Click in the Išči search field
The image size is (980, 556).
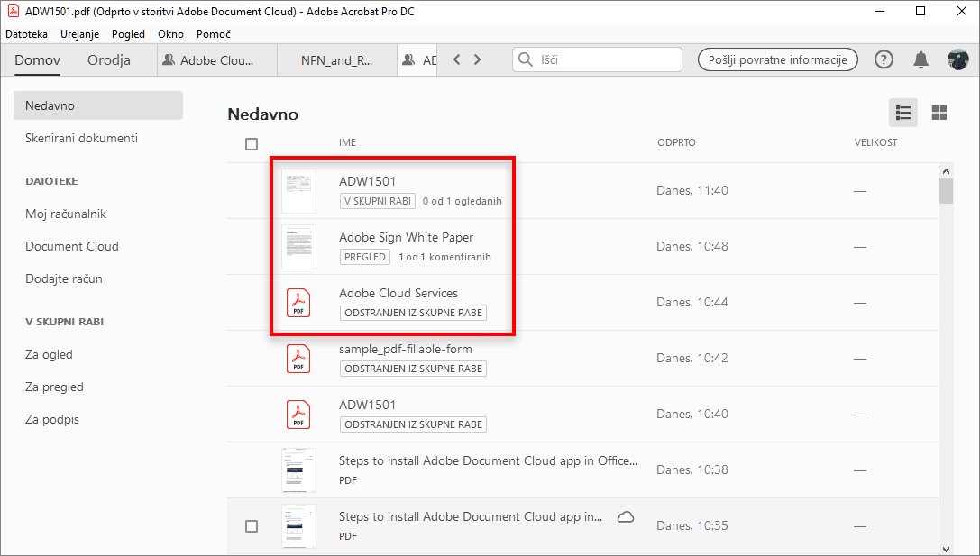click(x=597, y=59)
